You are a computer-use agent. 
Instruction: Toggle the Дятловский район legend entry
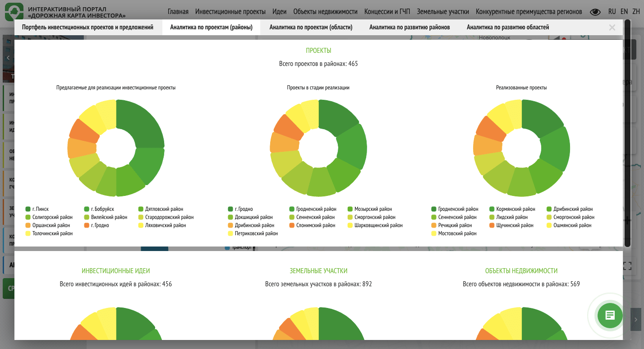click(161, 209)
